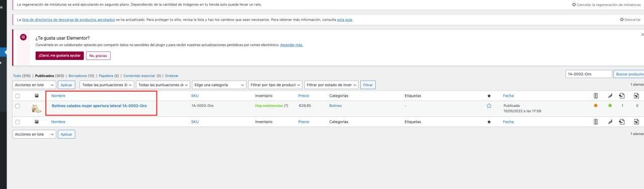Open lista de directorios de descarga link
The height and width of the screenshot is (189, 644).
[68, 20]
